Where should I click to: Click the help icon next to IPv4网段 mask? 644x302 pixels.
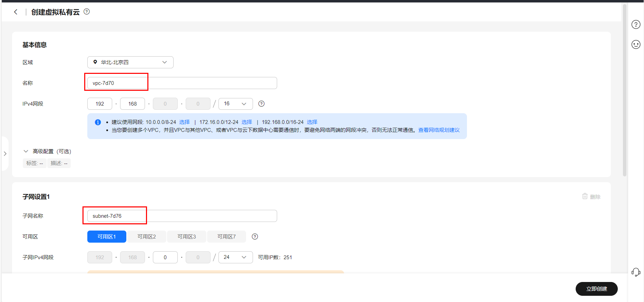pyautogui.click(x=262, y=104)
